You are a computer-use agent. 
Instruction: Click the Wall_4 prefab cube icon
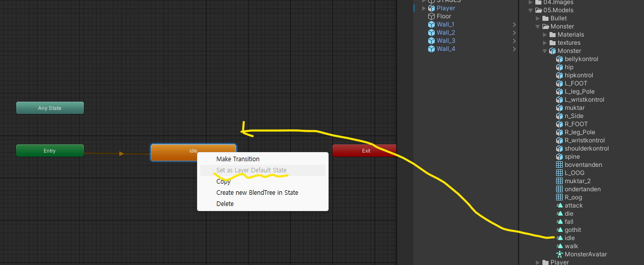[x=431, y=49]
